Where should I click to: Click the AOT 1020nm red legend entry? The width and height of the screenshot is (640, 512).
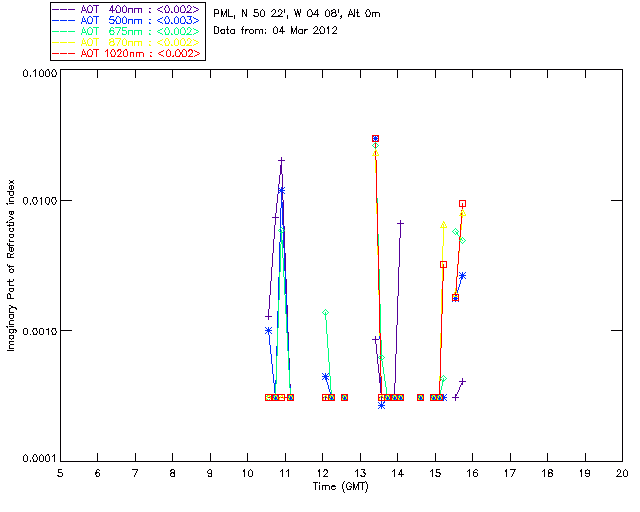tap(127, 53)
